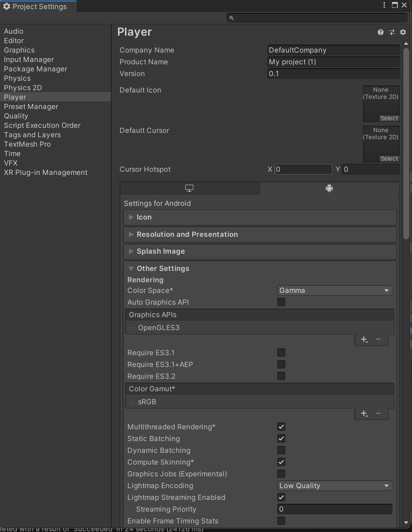Uncheck Compute Skinning
Image resolution: width=412 pixels, height=532 pixels.
coord(281,462)
